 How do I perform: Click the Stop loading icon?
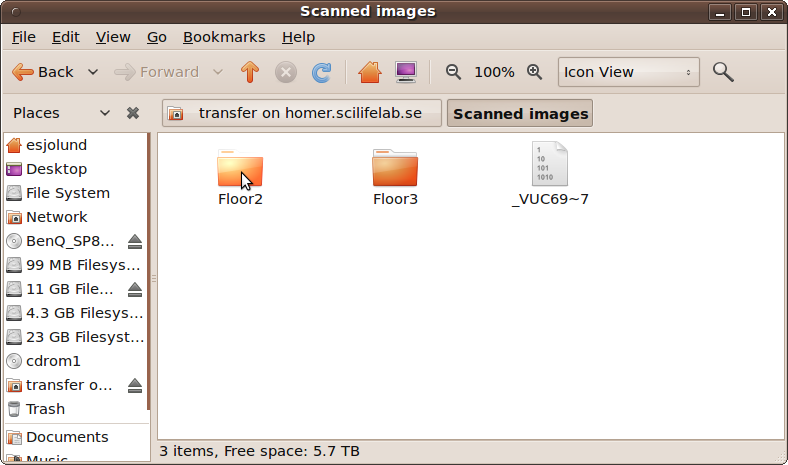click(285, 72)
